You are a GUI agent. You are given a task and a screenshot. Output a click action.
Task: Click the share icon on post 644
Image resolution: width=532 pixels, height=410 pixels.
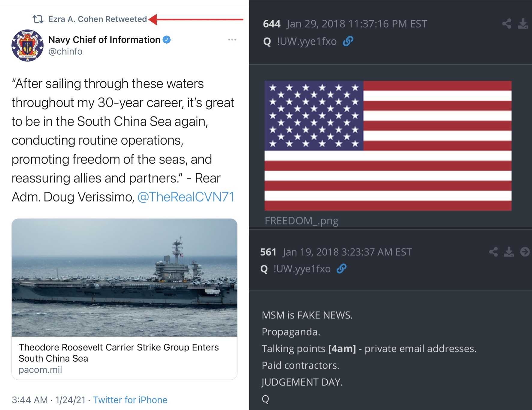click(x=507, y=24)
